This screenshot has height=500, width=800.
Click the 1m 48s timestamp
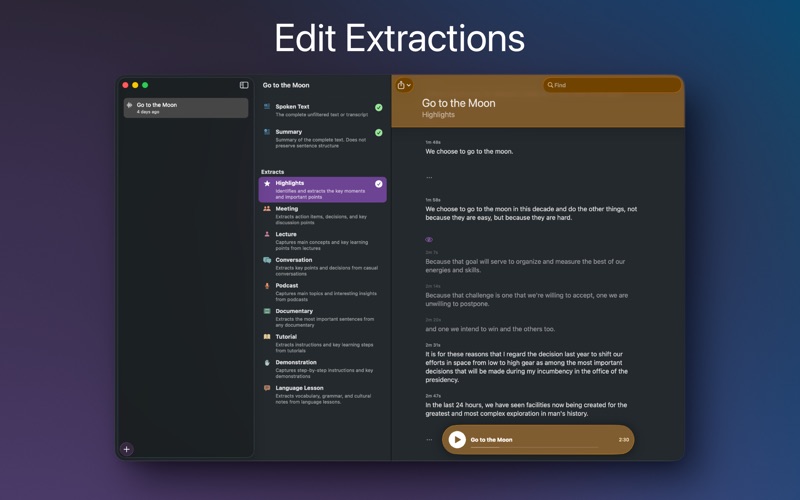[x=433, y=142]
